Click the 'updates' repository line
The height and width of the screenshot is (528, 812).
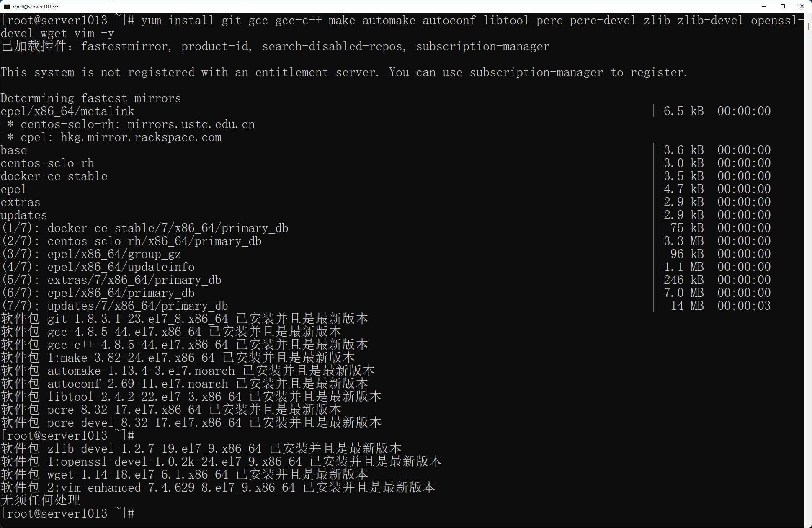click(24, 215)
